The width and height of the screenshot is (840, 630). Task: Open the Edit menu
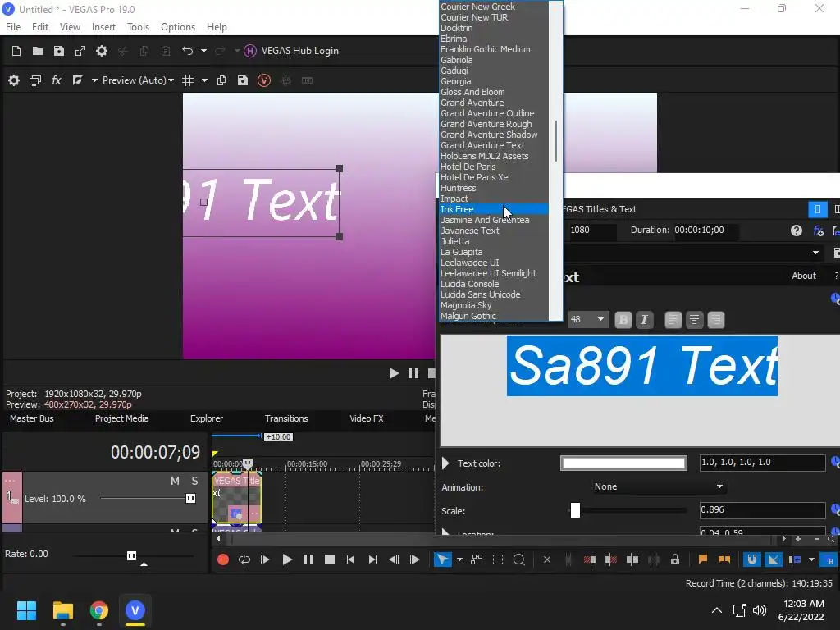click(40, 27)
